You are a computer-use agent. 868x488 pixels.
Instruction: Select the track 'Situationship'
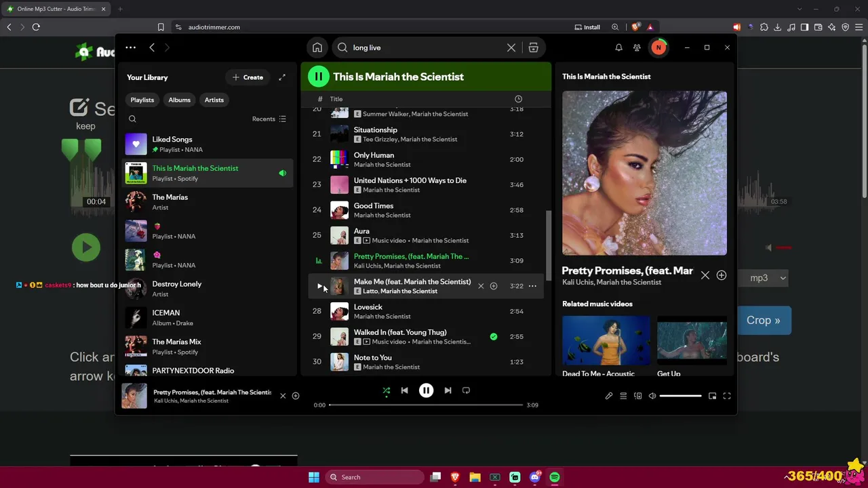click(426, 134)
